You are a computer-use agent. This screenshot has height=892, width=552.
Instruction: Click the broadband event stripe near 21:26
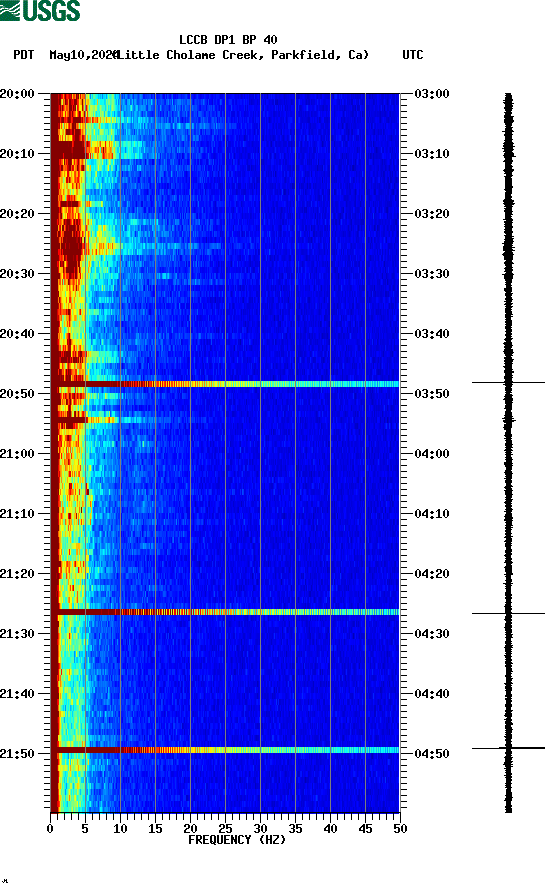click(x=225, y=612)
